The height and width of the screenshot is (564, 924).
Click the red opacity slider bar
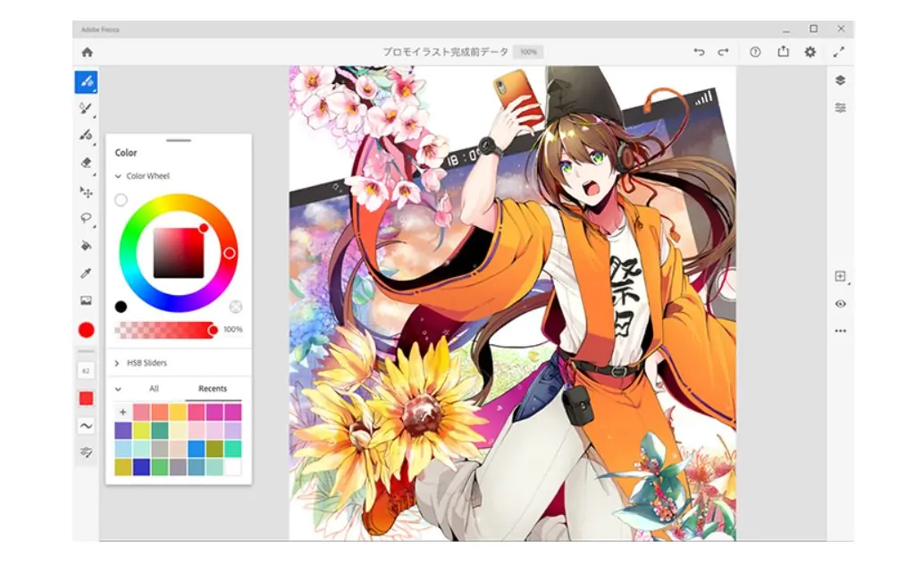[x=165, y=330]
